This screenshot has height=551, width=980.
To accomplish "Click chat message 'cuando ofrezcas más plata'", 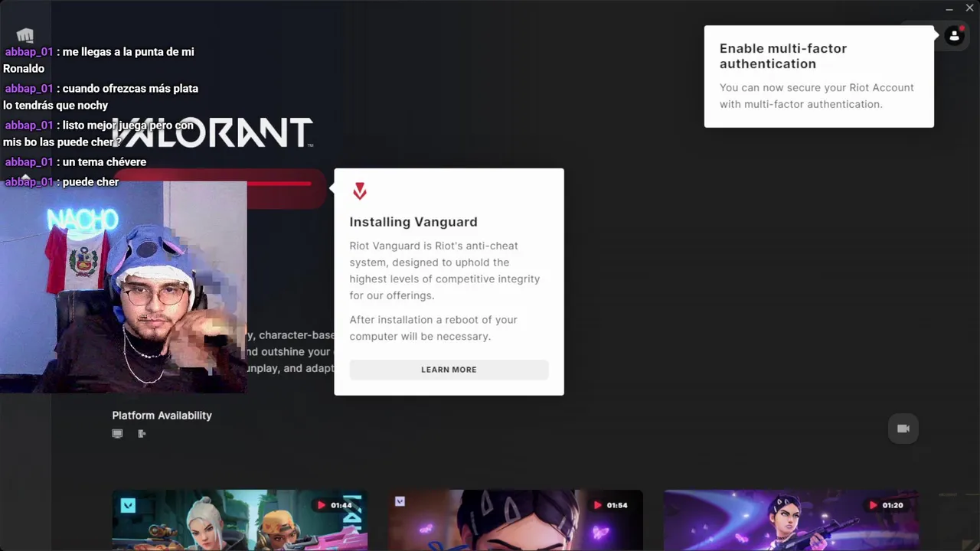I will 130,89.
